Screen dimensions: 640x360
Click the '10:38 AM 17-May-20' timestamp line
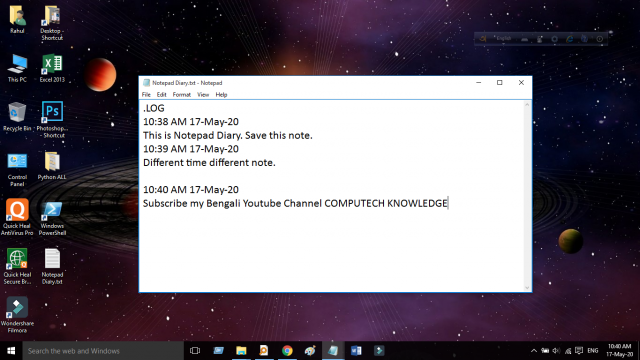click(191, 122)
